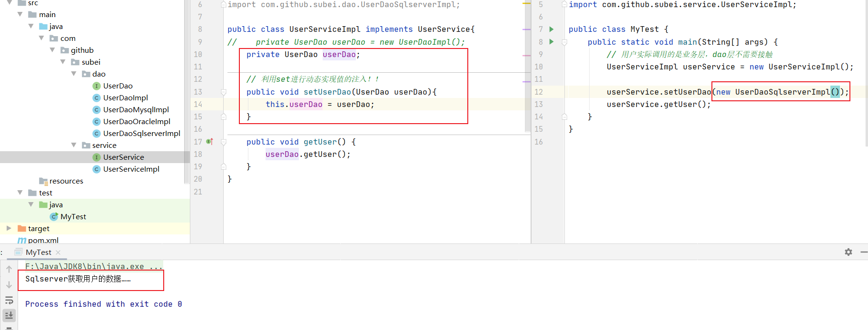Toggle soft-wrap in run console
Screen dimensions: 868x330
coord(9,301)
